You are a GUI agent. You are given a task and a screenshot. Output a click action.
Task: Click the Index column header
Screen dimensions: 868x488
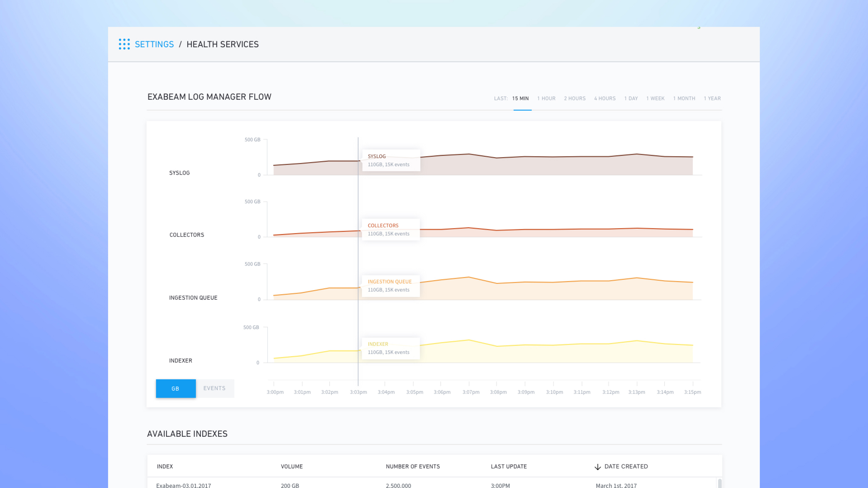point(165,466)
